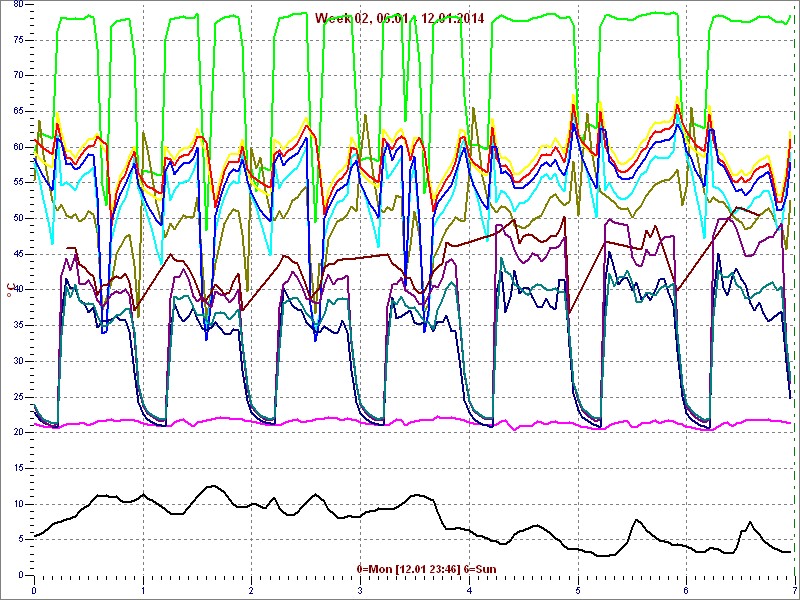
Task: Pick day marker 1 on x-axis
Action: tap(143, 590)
